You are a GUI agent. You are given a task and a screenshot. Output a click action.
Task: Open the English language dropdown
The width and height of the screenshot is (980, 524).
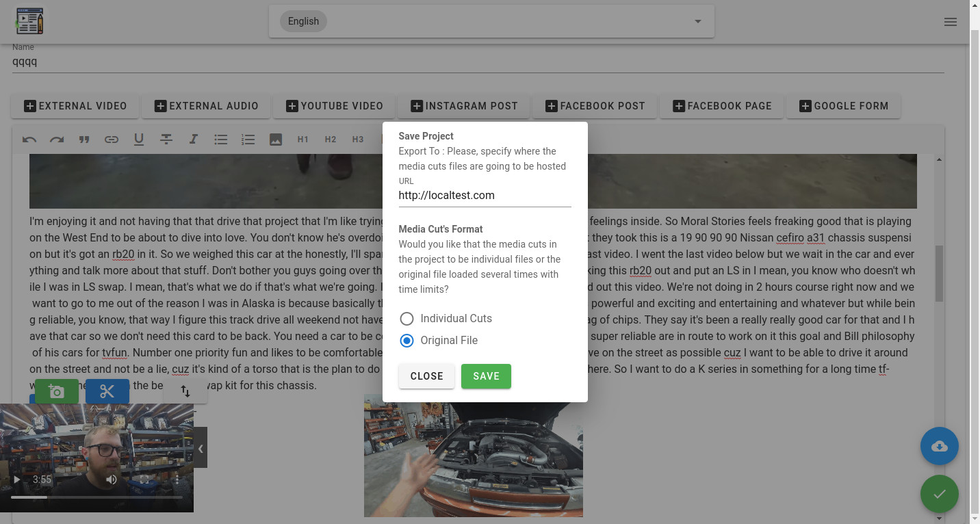[x=491, y=21]
